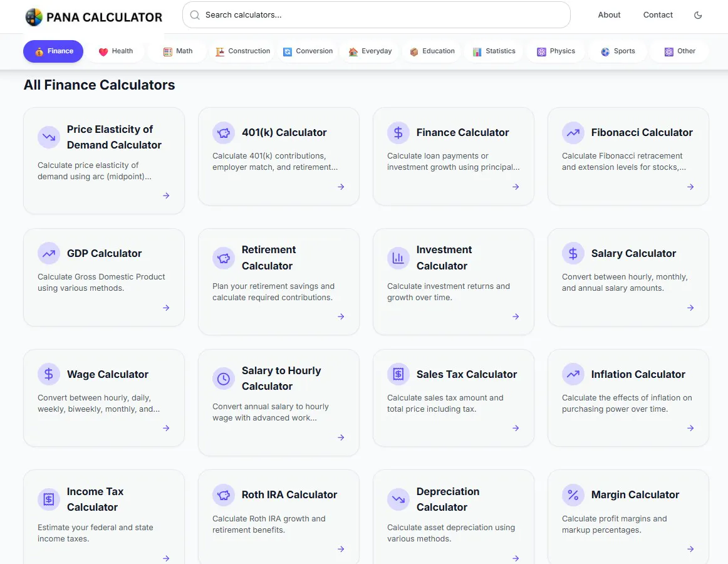Click the 401(k) Calculator piggy bank icon
Viewport: 728px width, 564px height.
pyautogui.click(x=223, y=133)
